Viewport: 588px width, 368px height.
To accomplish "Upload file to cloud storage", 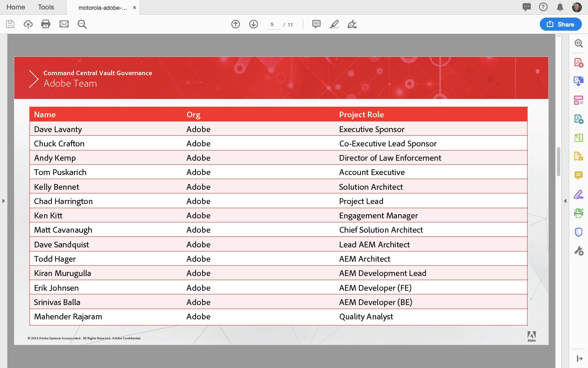I will (28, 24).
